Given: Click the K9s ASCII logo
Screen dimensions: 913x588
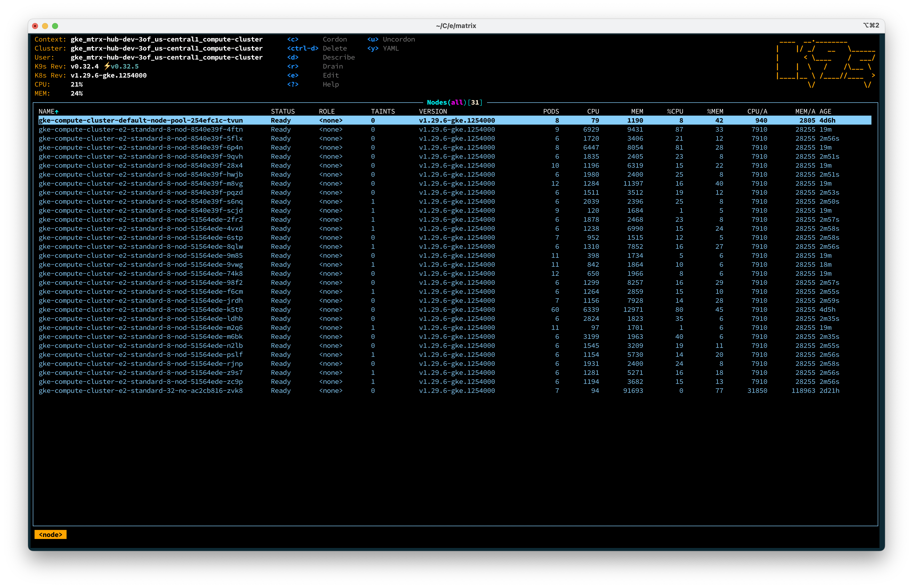Looking at the screenshot, I should coord(826,64).
